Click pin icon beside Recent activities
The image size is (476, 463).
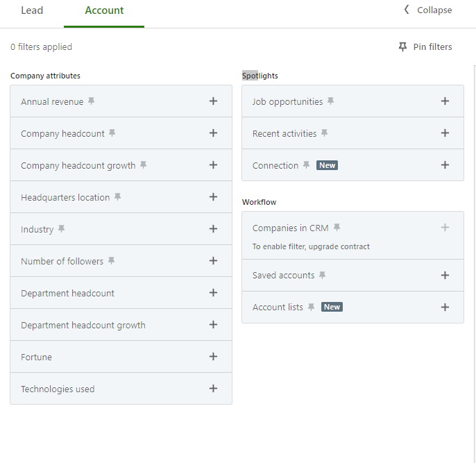pos(325,133)
